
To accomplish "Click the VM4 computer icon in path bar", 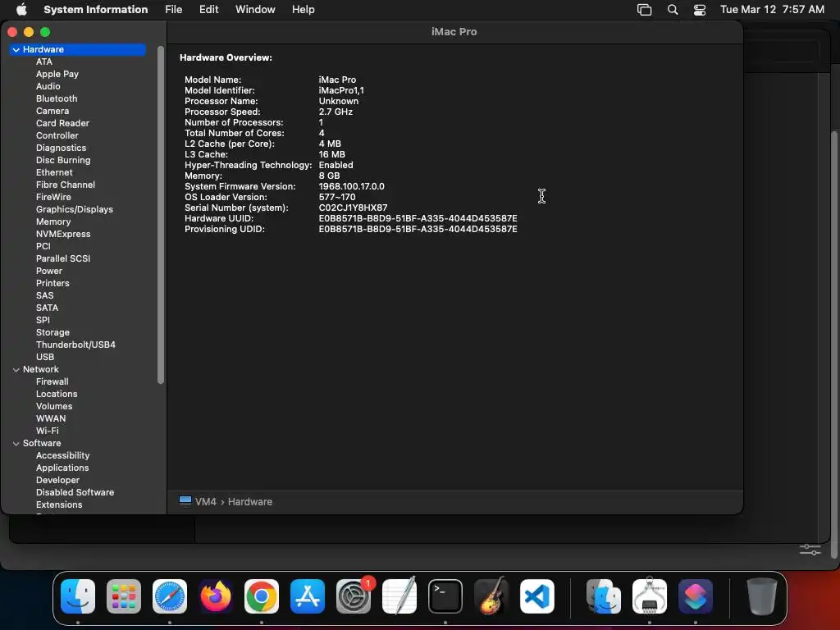I will [x=185, y=501].
